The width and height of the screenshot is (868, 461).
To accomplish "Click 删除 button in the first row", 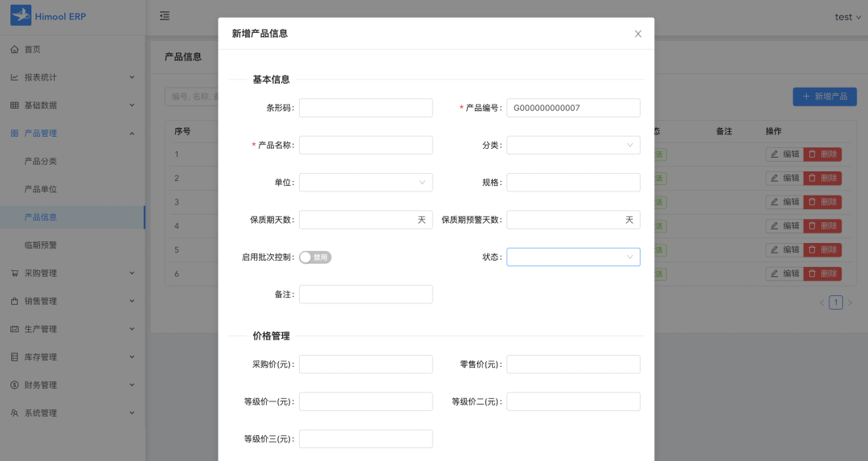I will [x=822, y=154].
